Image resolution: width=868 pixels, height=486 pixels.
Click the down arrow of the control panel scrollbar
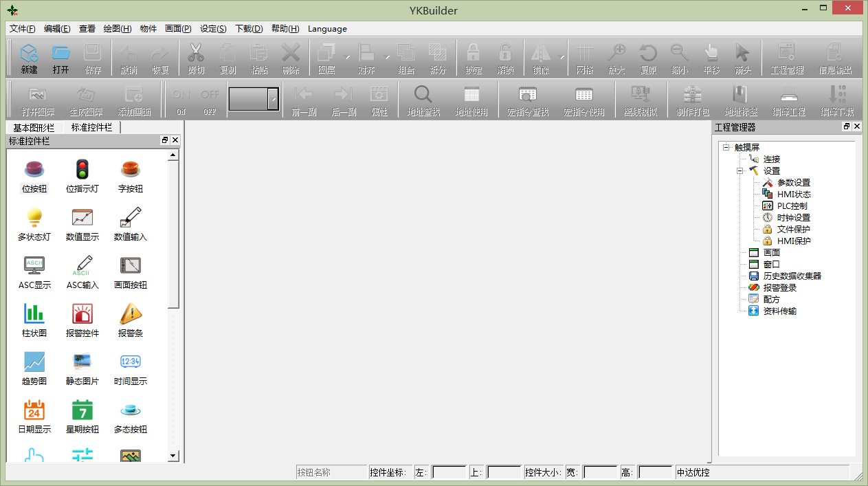(x=173, y=455)
